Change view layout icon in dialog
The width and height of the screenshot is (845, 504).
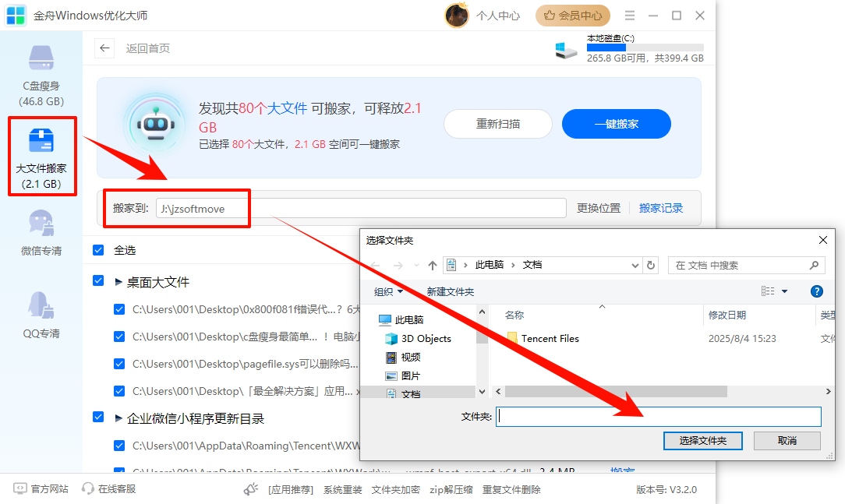768,291
